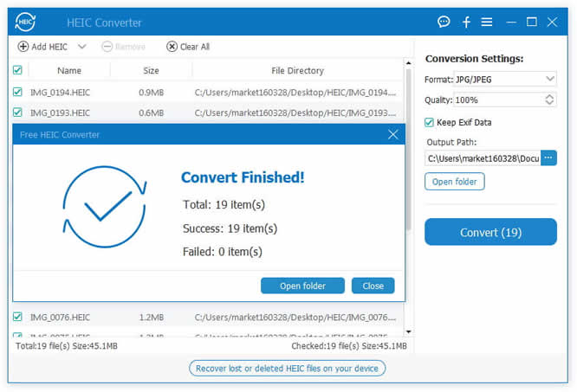Click Failed: 0 item(s) text
The height and width of the screenshot is (392, 577).
(x=223, y=252)
